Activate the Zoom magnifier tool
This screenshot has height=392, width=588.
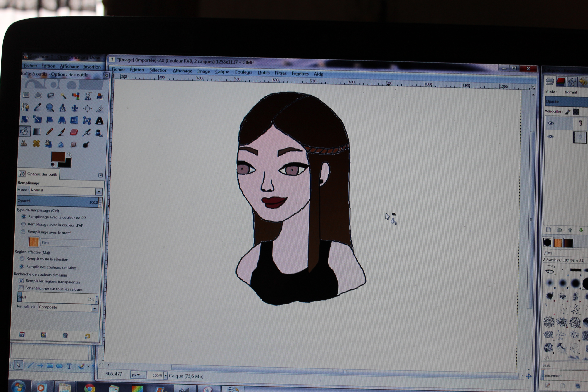pos(50,108)
